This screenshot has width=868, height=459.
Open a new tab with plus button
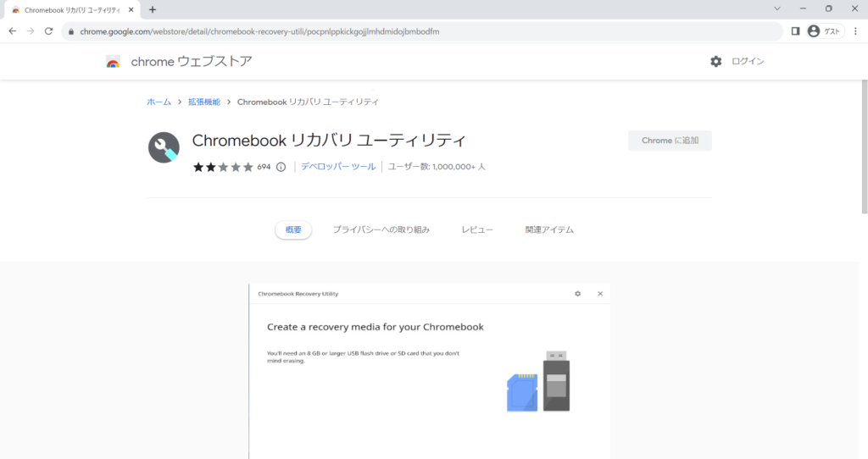click(x=153, y=9)
